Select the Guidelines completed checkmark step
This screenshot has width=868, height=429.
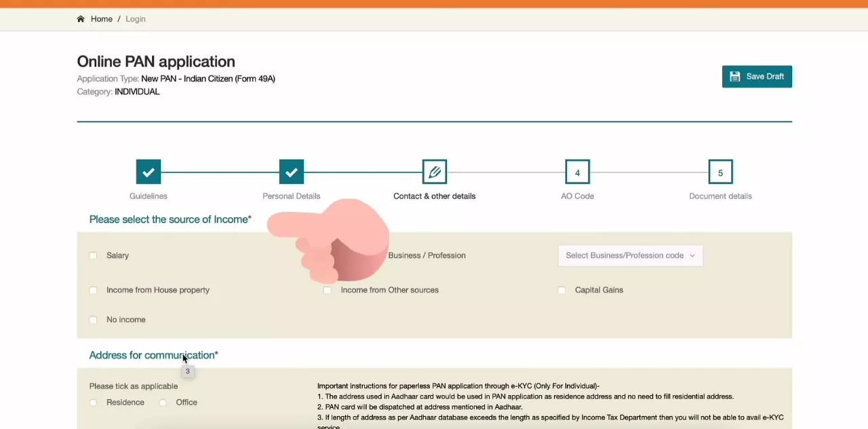(149, 172)
